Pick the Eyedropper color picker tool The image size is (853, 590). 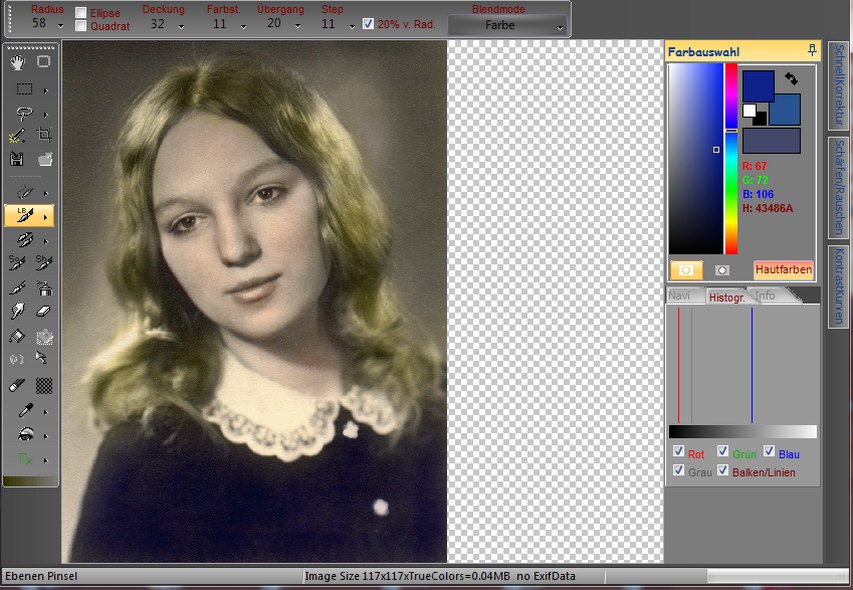[25, 410]
